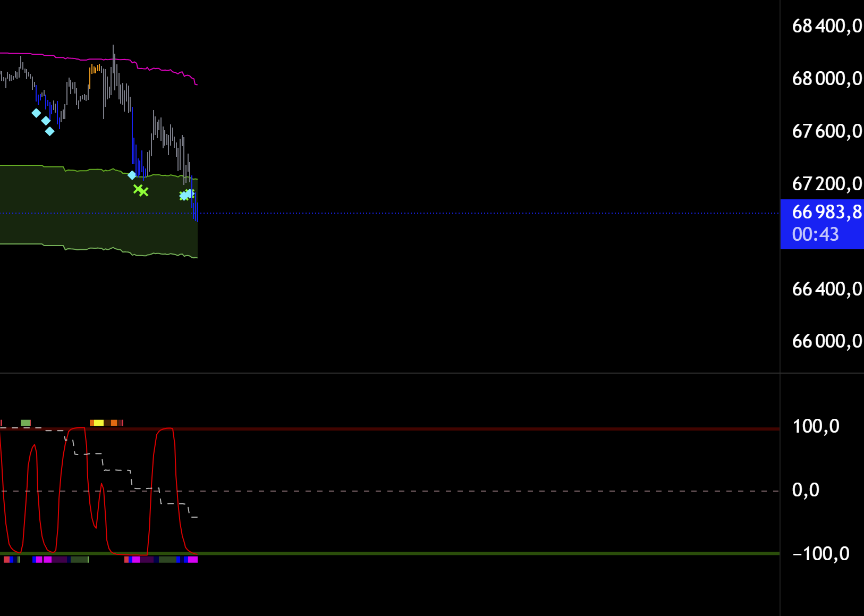Click the 68 400,0 price axis label
Viewport: 864px width, 616px height.
point(826,26)
